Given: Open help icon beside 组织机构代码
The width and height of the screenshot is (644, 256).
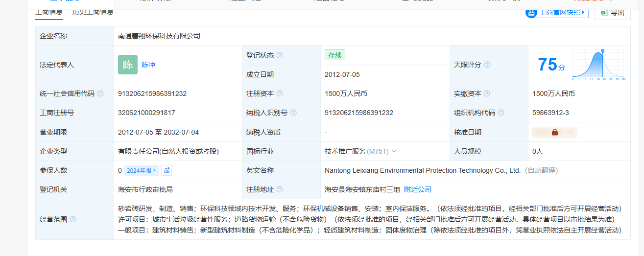Looking at the screenshot, I should coord(501,113).
